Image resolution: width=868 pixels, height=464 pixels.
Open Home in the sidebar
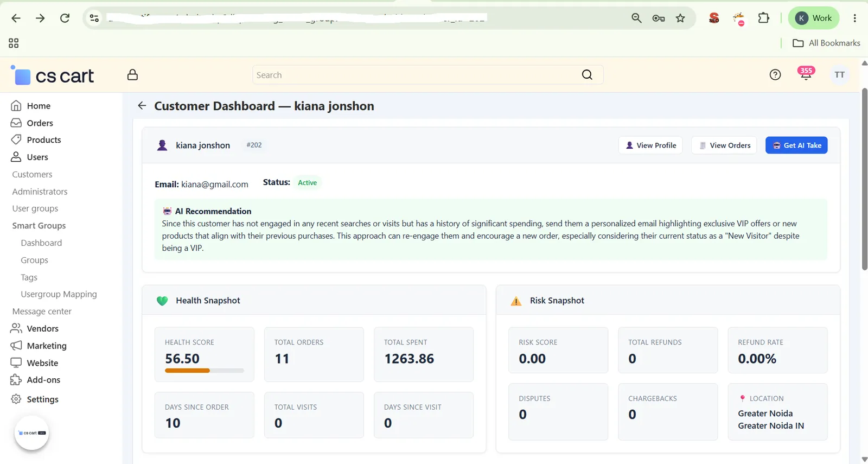pos(31,106)
